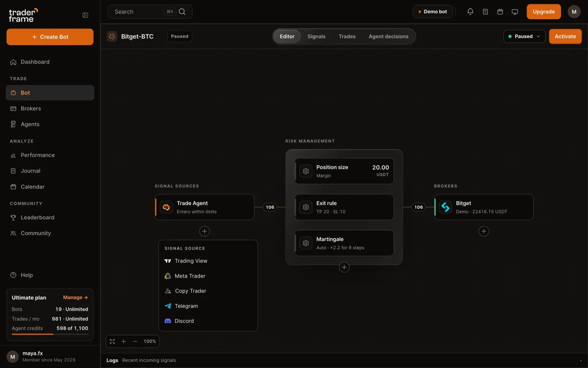Select Trading View signal source
Screen dimensions: 588x368
coord(208,261)
